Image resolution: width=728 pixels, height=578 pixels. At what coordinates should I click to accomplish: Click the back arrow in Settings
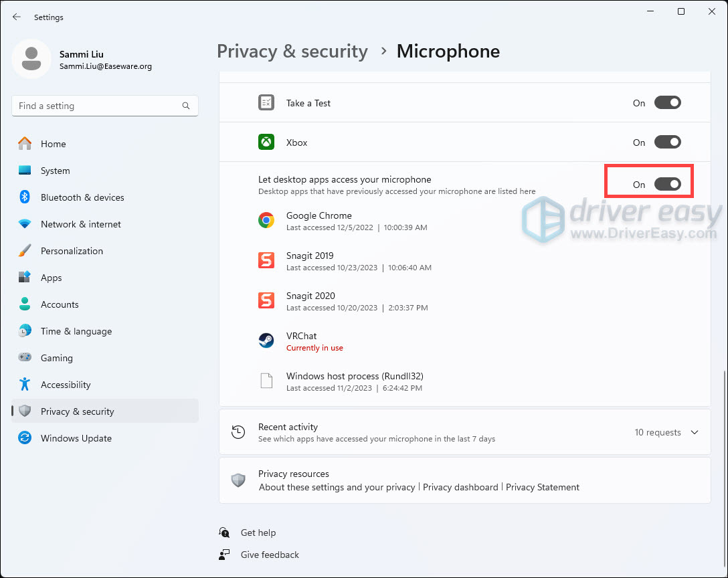(x=17, y=17)
